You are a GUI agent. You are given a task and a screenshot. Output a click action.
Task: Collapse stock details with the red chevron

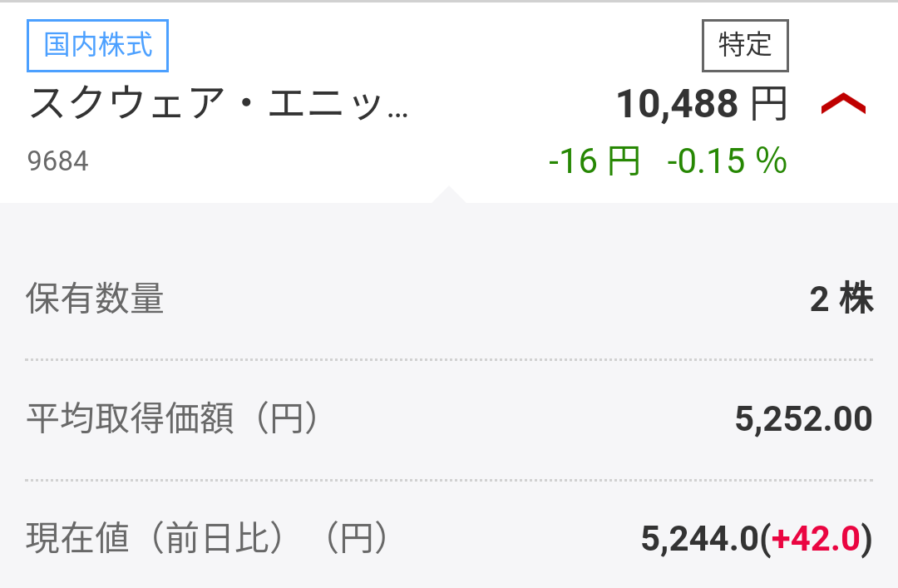tap(843, 106)
